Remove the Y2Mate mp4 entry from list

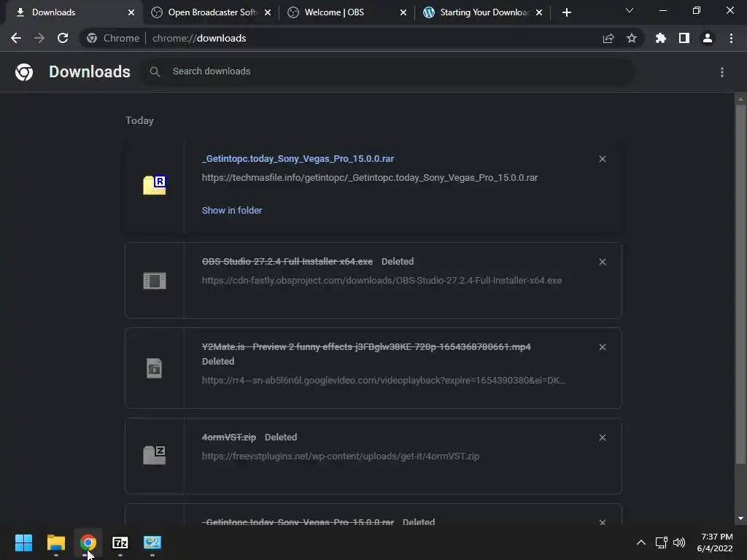pyautogui.click(x=602, y=347)
